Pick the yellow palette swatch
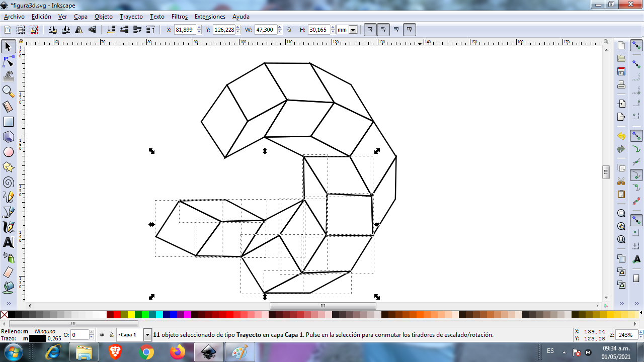 pyautogui.click(x=131, y=315)
